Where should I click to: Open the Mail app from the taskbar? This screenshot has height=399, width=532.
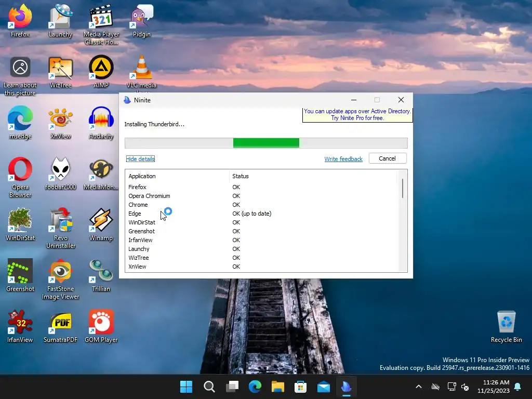324,387
